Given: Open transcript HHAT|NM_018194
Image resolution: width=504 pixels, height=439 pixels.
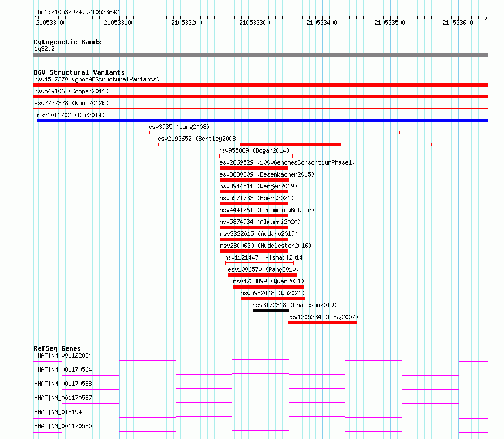Looking at the screenshot, I should (x=58, y=412).
